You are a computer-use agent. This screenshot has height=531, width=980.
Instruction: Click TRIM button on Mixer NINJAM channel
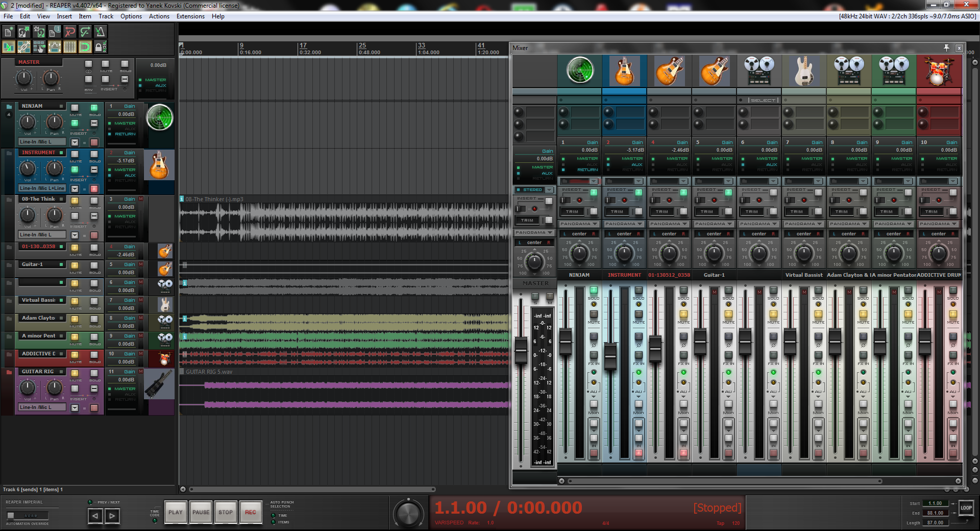click(573, 211)
